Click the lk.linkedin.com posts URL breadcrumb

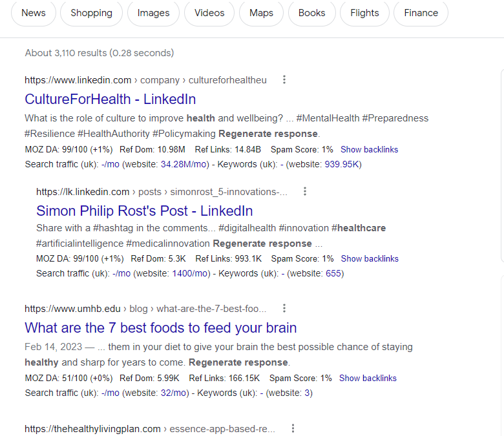pos(162,191)
